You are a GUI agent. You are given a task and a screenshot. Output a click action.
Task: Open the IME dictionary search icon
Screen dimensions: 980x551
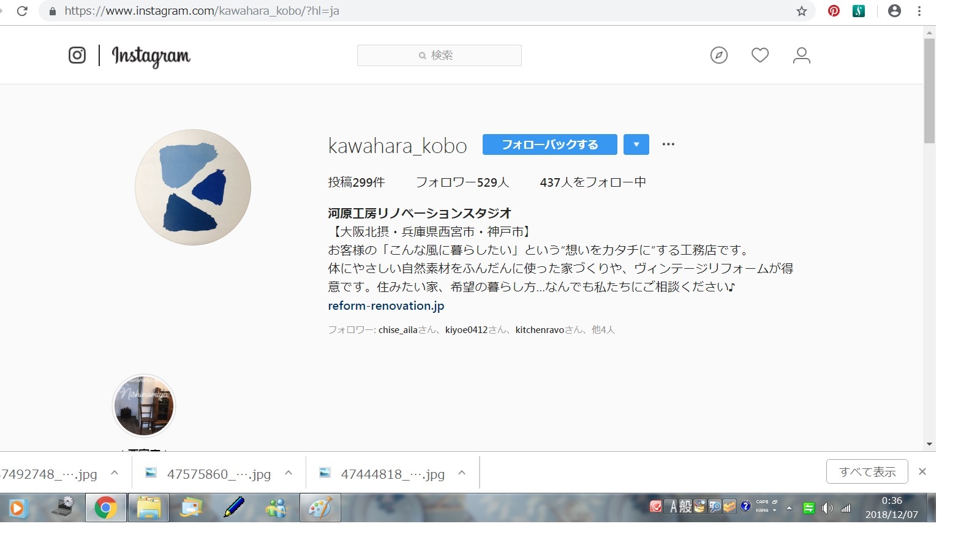[x=715, y=507]
